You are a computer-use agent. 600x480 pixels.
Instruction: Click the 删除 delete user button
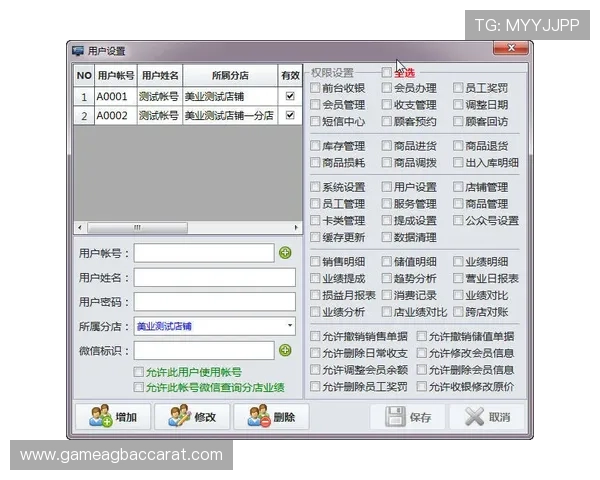click(x=271, y=416)
